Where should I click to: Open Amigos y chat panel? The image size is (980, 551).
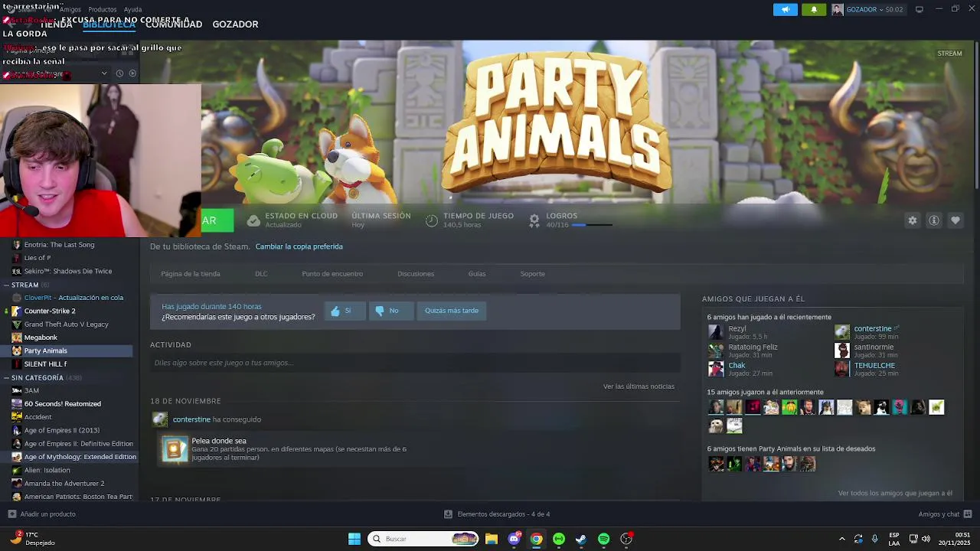[945, 514]
